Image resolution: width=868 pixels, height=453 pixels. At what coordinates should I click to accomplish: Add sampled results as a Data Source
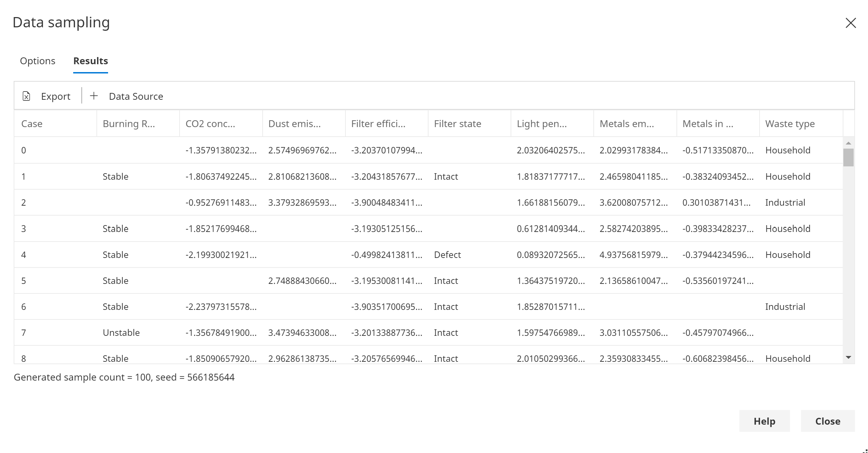tap(136, 96)
